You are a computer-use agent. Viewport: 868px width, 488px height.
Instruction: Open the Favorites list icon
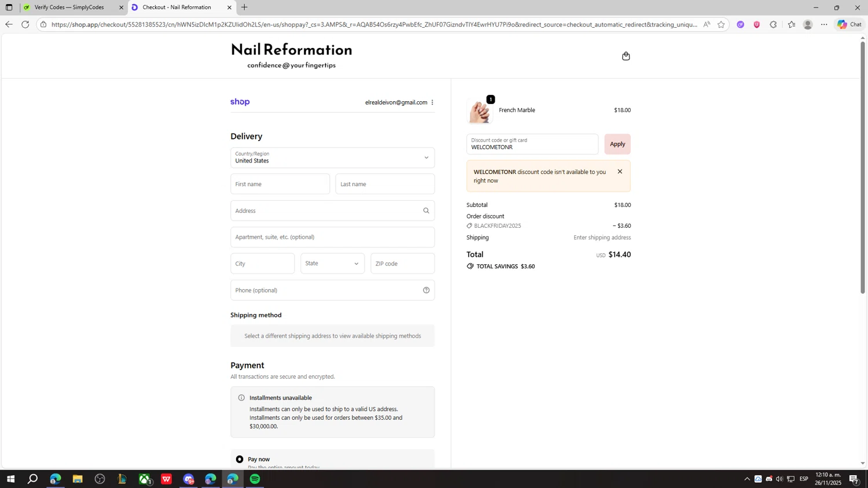point(791,24)
